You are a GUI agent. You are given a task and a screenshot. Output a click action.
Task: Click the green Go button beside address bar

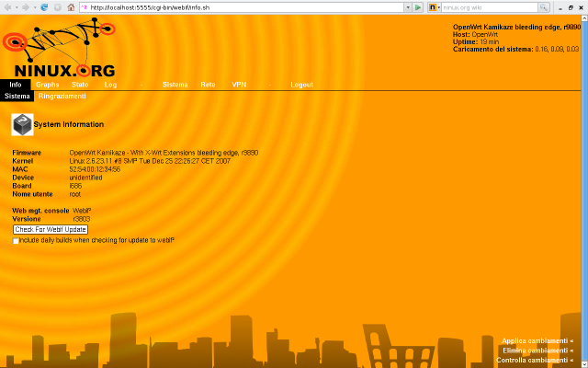(x=418, y=6)
